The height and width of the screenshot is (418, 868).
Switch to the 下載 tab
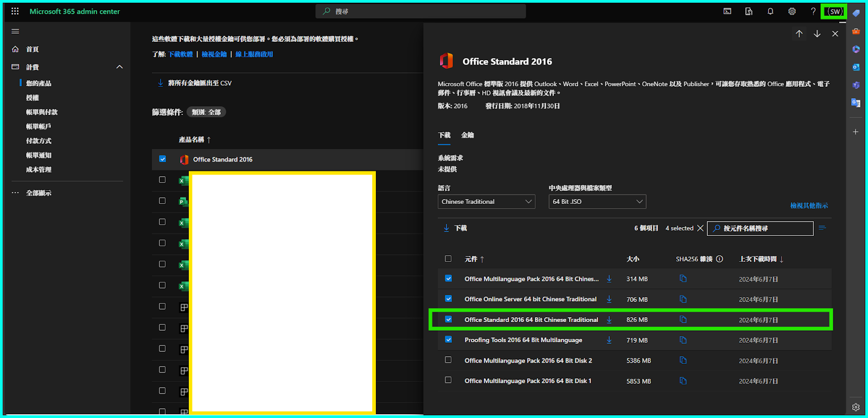tap(444, 135)
